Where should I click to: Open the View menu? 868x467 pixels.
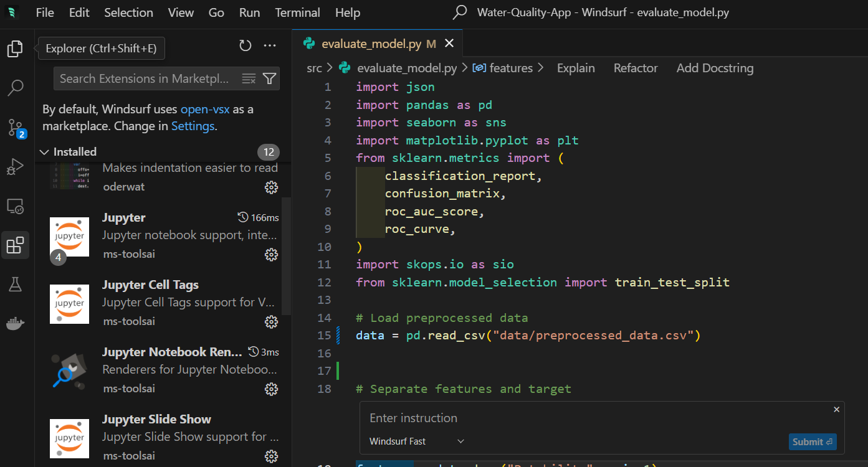tap(181, 12)
